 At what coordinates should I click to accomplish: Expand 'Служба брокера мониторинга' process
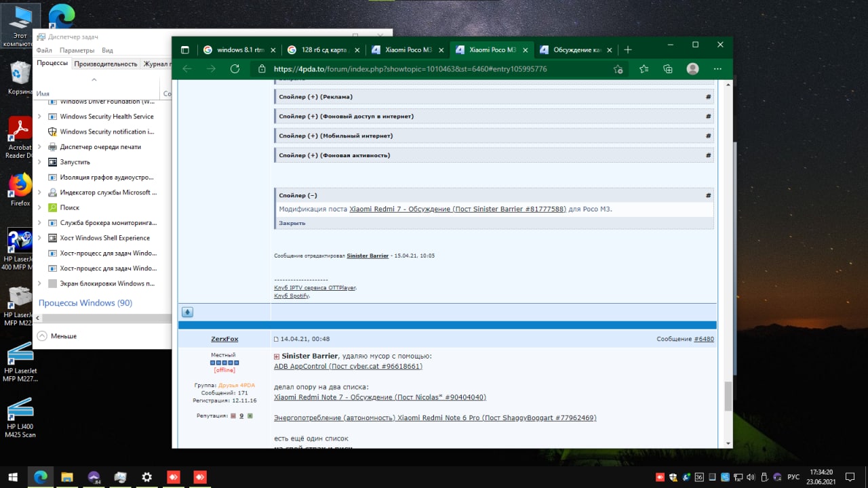click(39, 222)
